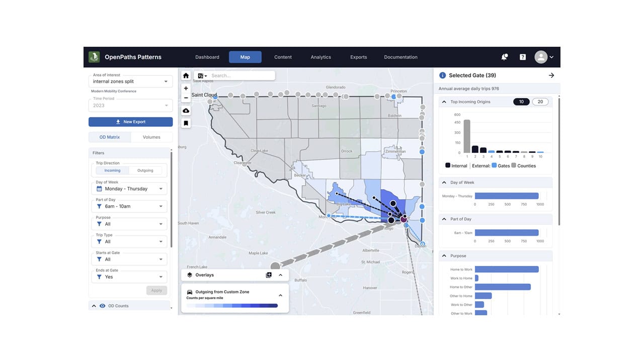
Task: Open the notifications bell
Action: [x=504, y=57]
